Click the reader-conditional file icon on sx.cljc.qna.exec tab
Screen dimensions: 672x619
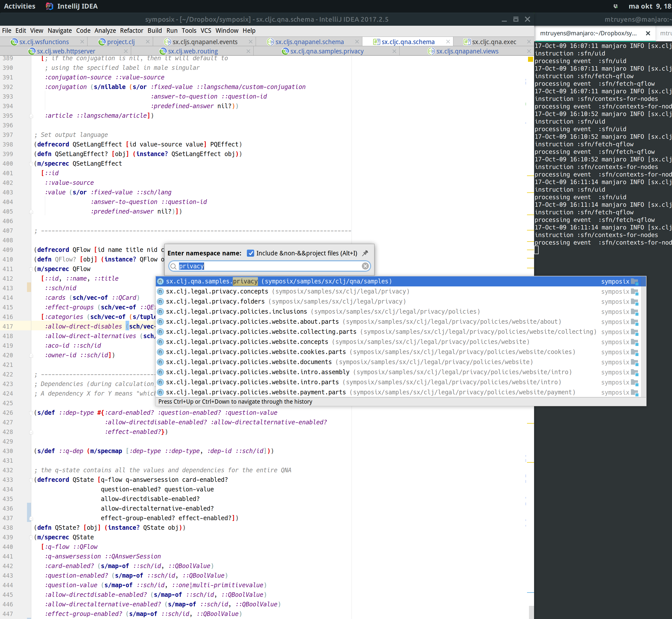pyautogui.click(x=467, y=42)
